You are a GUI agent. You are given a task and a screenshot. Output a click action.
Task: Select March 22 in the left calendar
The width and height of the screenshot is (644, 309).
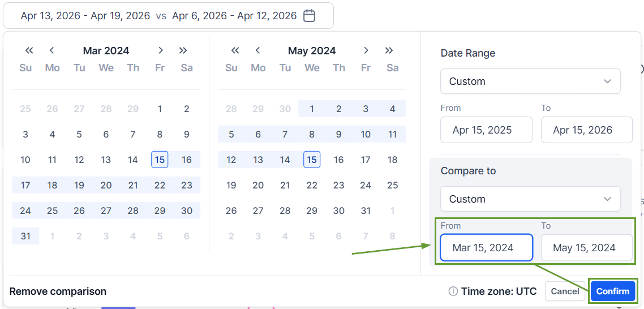pos(160,185)
